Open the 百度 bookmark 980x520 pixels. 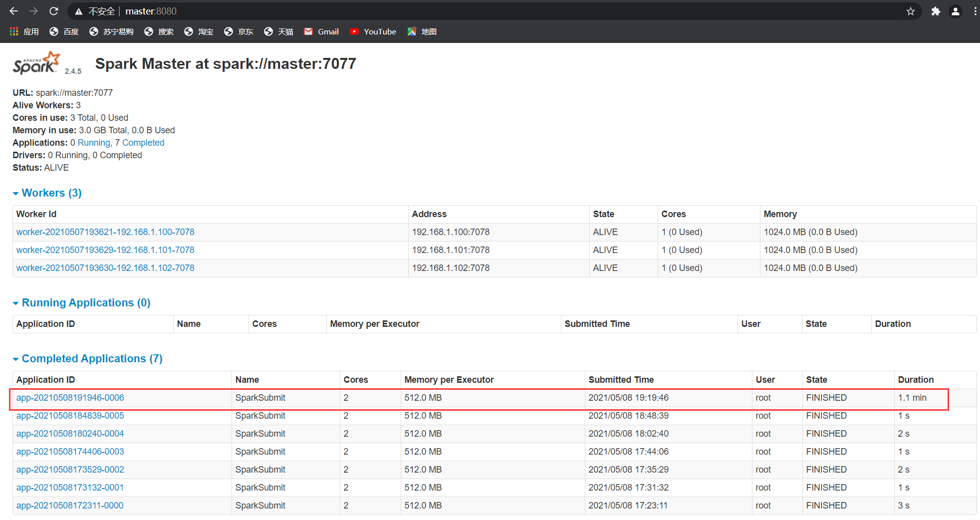64,31
